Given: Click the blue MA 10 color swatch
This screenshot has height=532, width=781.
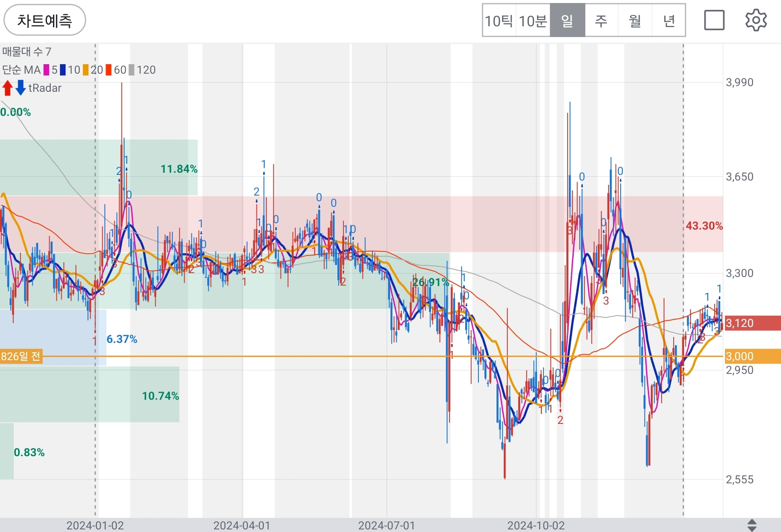Looking at the screenshot, I should pyautogui.click(x=63, y=70).
